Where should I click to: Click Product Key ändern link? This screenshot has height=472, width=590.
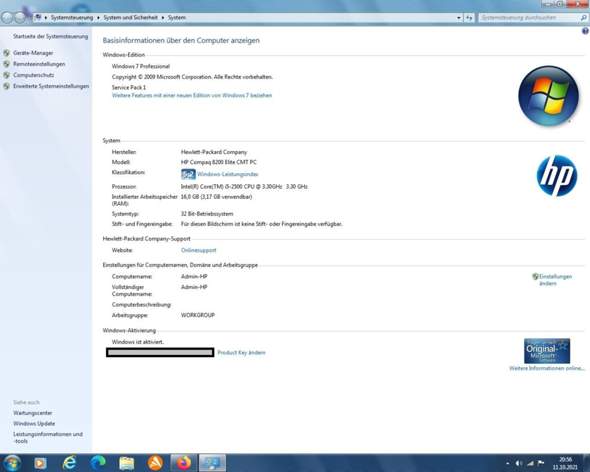pos(242,353)
